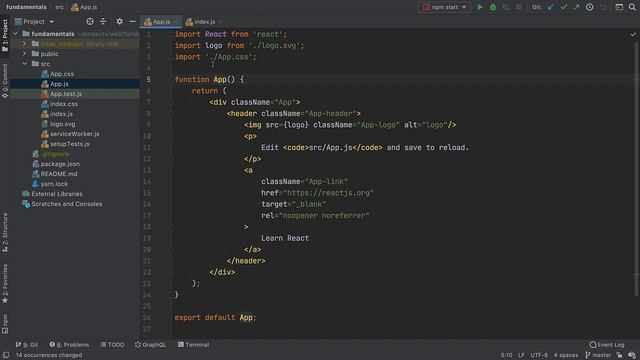Click the inspection checkmark above editor scrollbar
Viewport: 640px width, 360px height.
(633, 34)
